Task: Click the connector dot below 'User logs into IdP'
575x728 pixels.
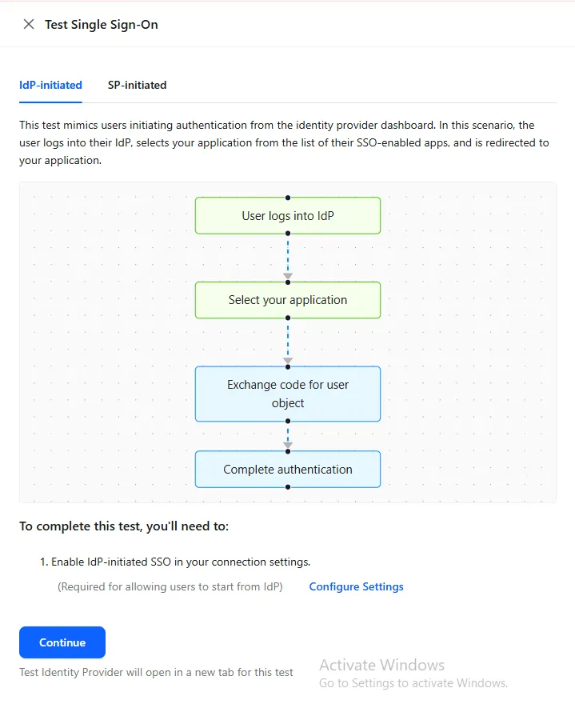Action: point(288,234)
